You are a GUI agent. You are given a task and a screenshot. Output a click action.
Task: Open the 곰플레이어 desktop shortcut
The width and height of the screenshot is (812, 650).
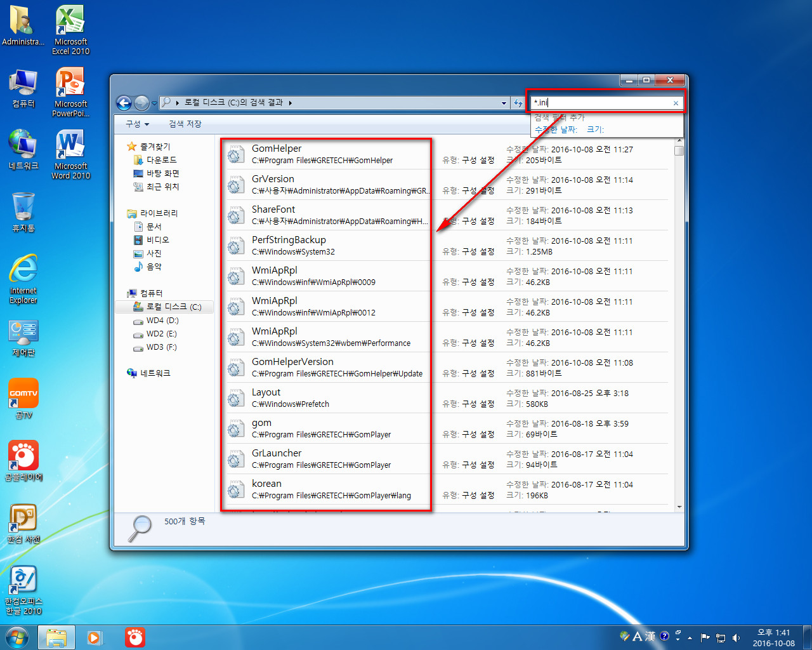click(23, 461)
